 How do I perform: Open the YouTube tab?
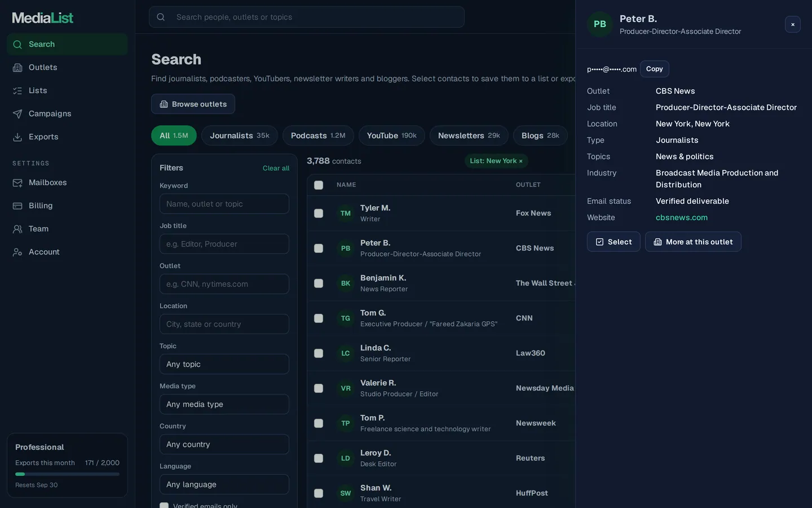392,135
